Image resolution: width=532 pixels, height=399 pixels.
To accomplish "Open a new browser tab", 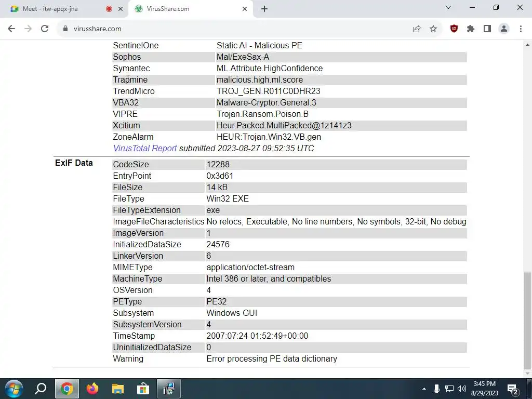I will coord(264,9).
